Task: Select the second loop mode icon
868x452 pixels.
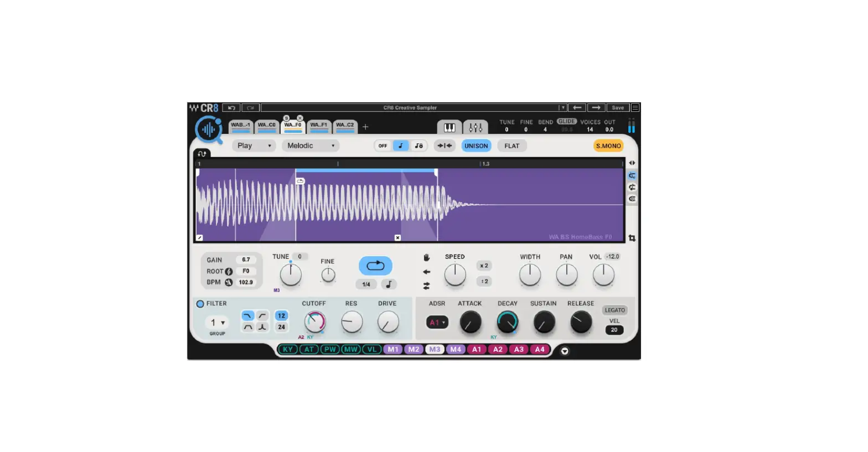Action: coord(632,187)
